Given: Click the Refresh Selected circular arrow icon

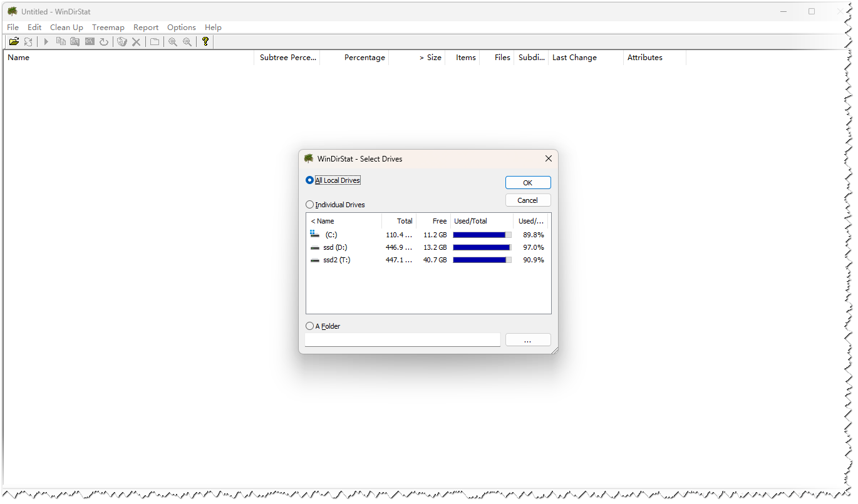Looking at the screenshot, I should tap(104, 41).
